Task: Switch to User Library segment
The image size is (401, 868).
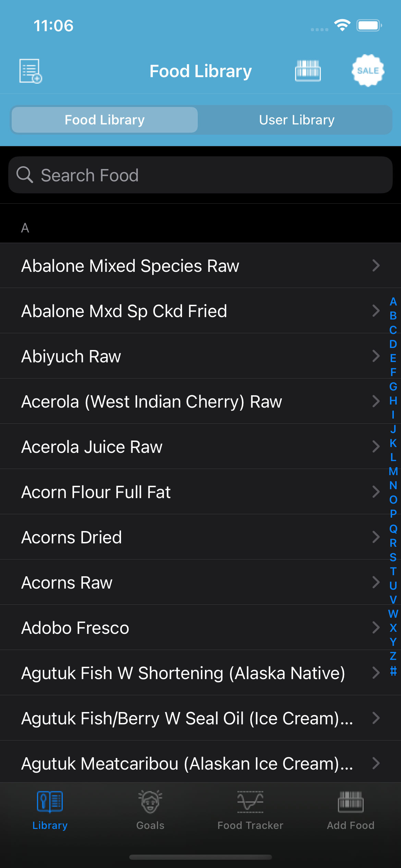Action: pos(296,120)
